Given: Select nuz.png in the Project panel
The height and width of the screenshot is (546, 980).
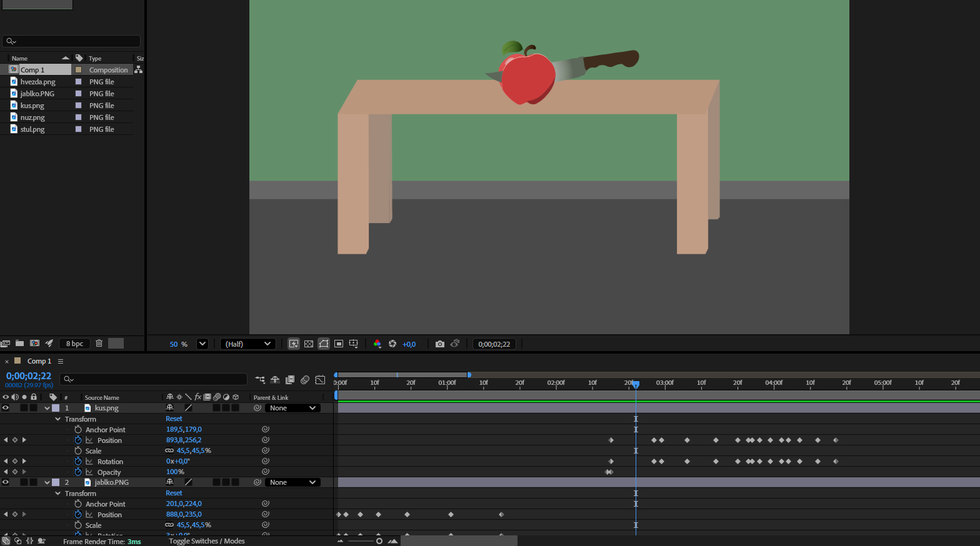Looking at the screenshot, I should point(32,117).
